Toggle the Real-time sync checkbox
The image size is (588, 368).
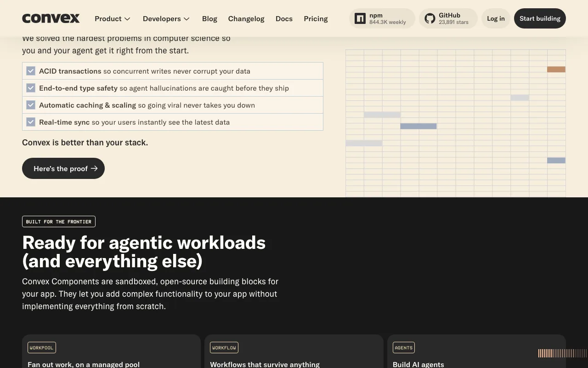31,122
